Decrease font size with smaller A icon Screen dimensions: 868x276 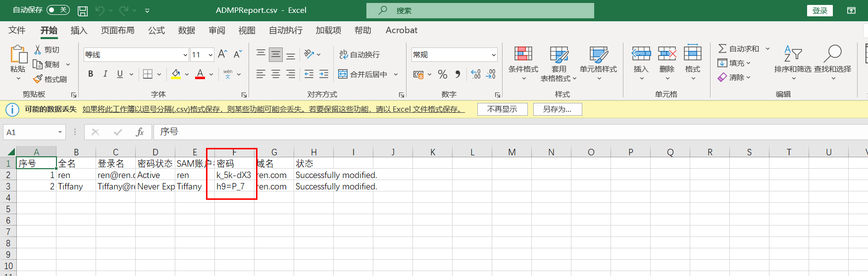point(238,54)
